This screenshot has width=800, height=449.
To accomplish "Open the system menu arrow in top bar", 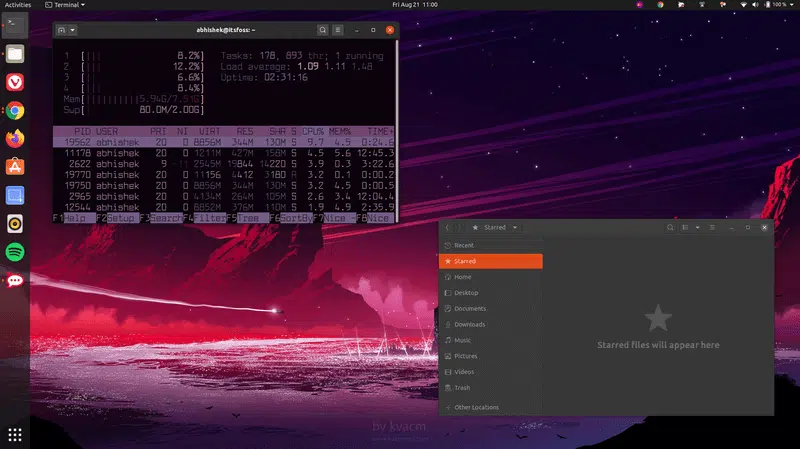I will (792, 5).
